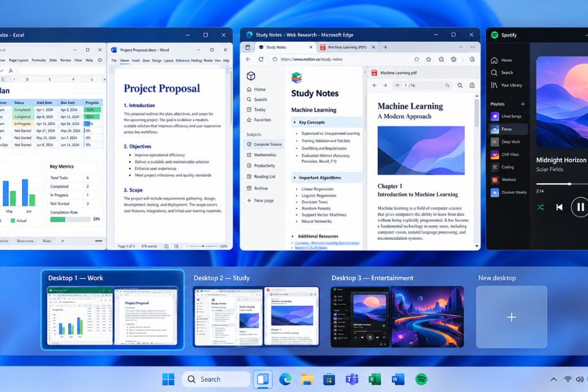
Task: Open the Data tab in Excel
Action: (x=53, y=60)
